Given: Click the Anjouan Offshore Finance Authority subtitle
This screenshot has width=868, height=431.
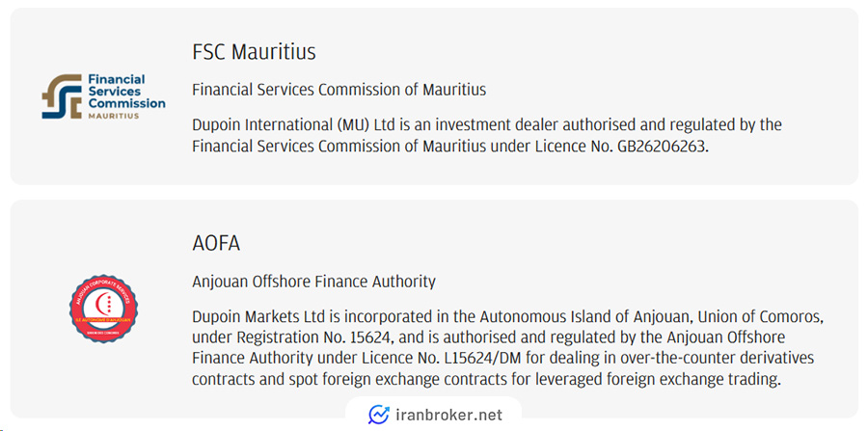Looking at the screenshot, I should point(313,282).
